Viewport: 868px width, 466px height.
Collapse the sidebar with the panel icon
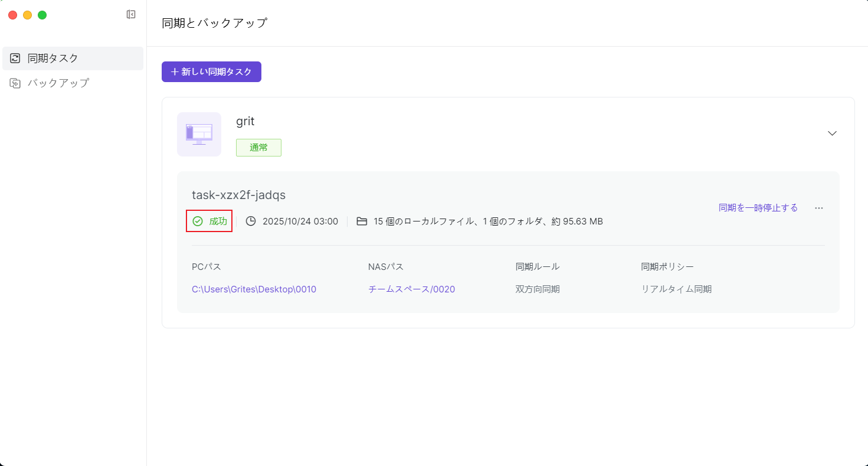131,15
